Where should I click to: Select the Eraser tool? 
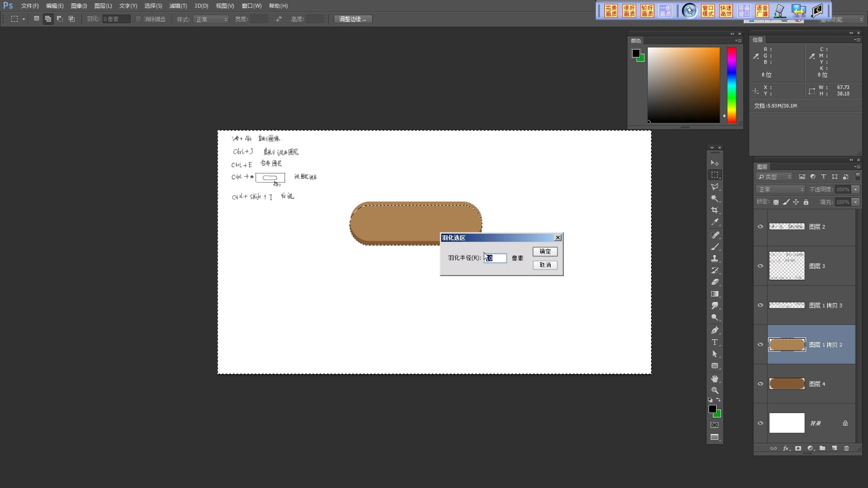point(714,282)
